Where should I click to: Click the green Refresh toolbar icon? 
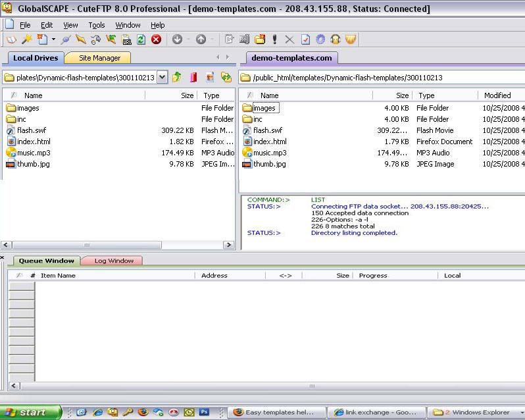click(141, 39)
